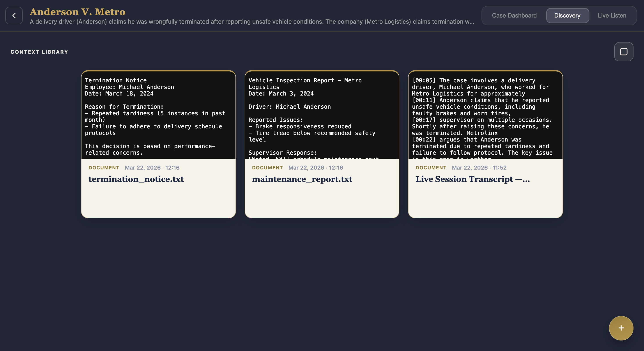Viewport: 644px width, 351px height.
Task: Click the Termination Notice text preview
Action: click(x=158, y=116)
